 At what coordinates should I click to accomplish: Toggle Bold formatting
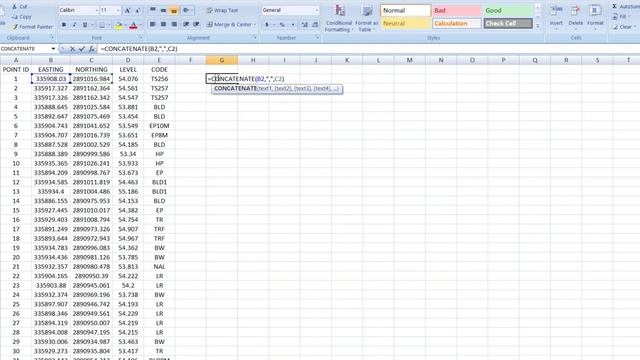[64, 25]
